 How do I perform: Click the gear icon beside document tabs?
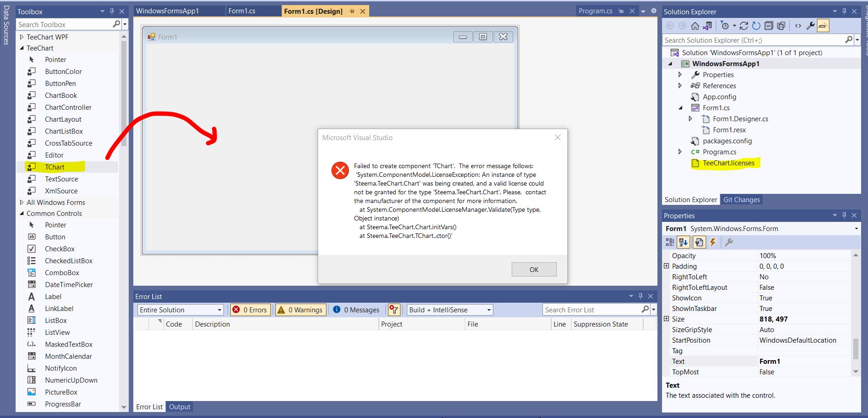(653, 11)
